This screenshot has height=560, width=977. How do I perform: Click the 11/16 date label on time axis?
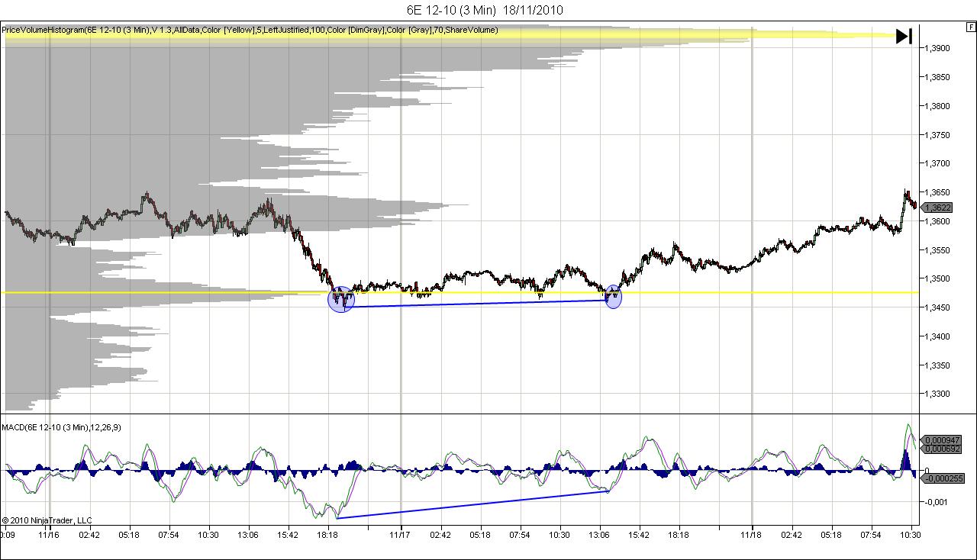tap(49, 535)
